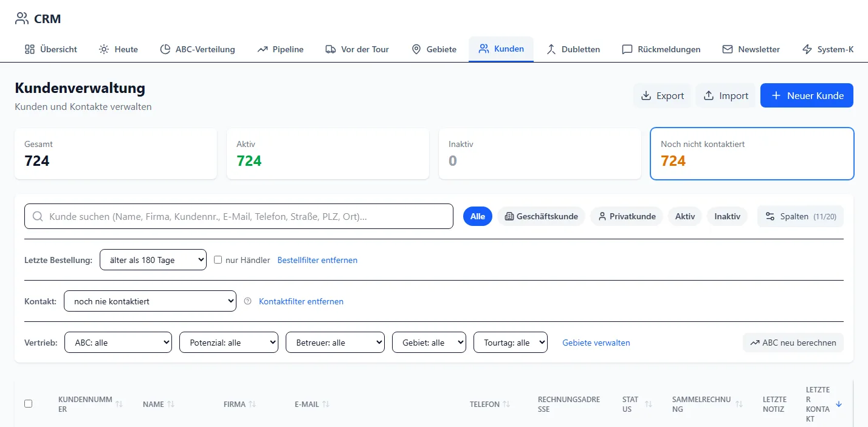Click the Import button
Screen dimensions: 868x427
point(726,95)
